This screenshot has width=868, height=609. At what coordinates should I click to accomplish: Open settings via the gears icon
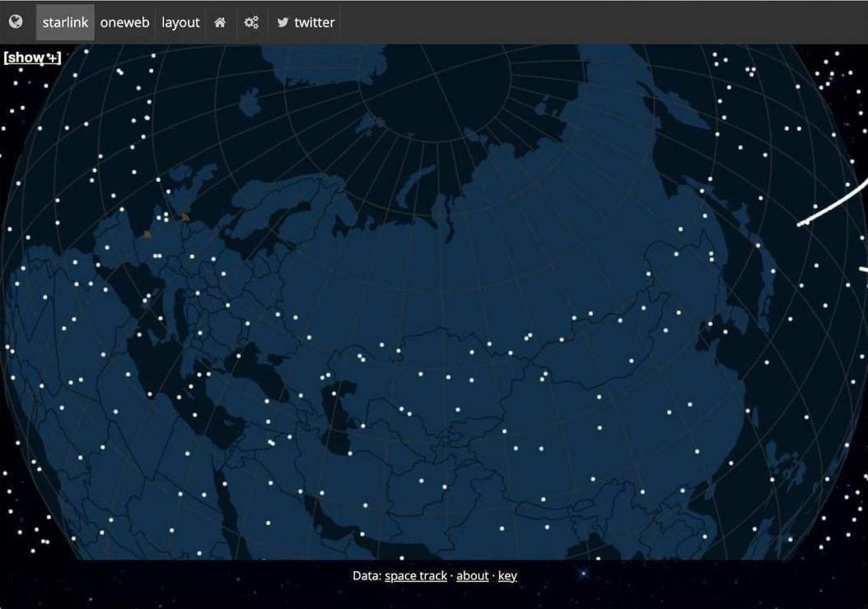(x=251, y=22)
